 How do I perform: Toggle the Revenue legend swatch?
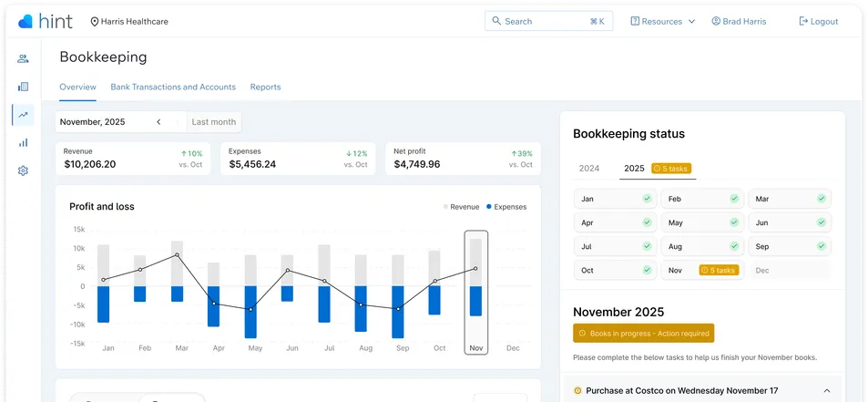[445, 207]
